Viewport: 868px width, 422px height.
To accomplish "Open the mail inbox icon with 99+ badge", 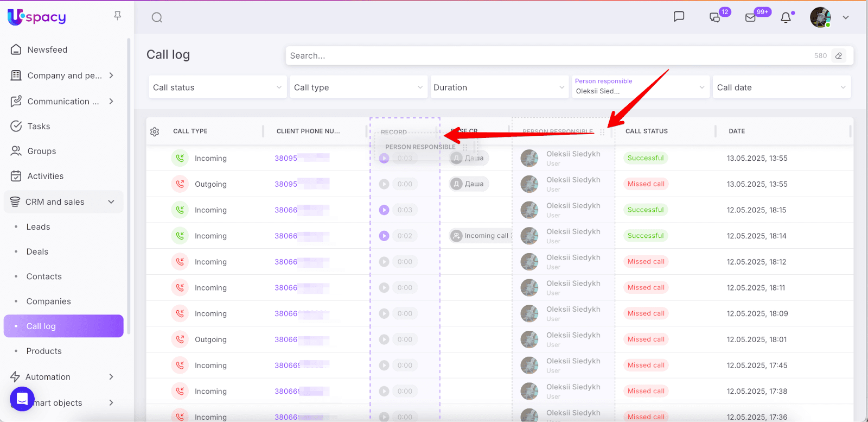I will click(751, 17).
